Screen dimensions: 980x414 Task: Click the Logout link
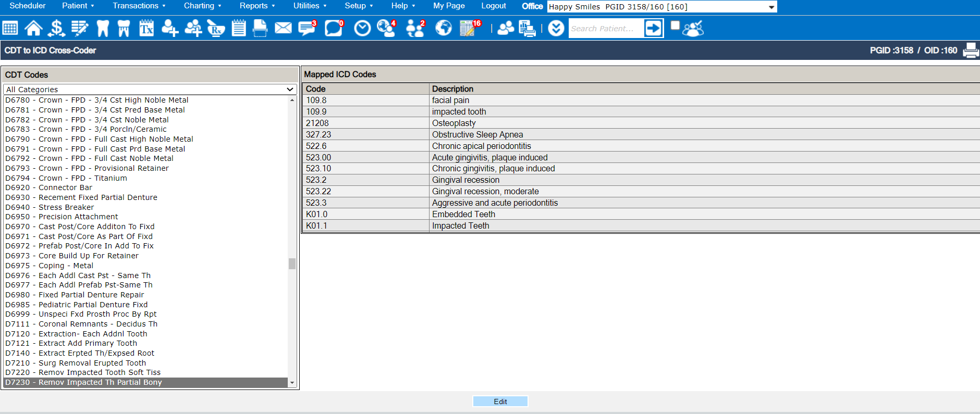coord(493,6)
